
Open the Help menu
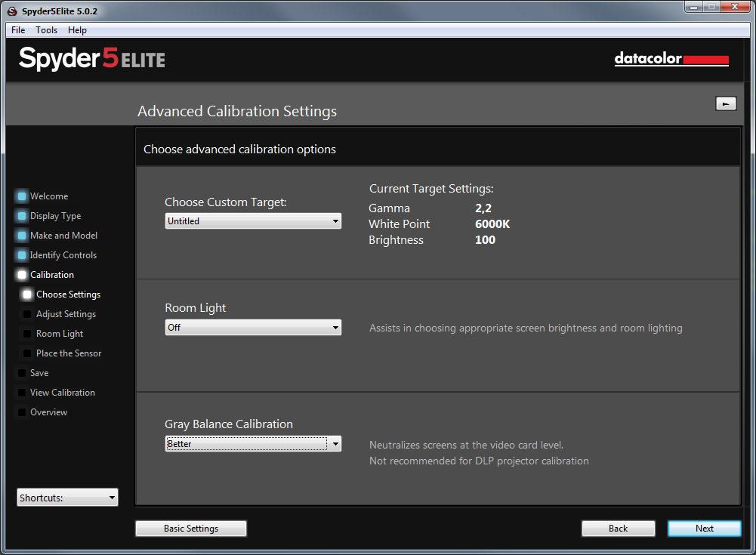(77, 30)
